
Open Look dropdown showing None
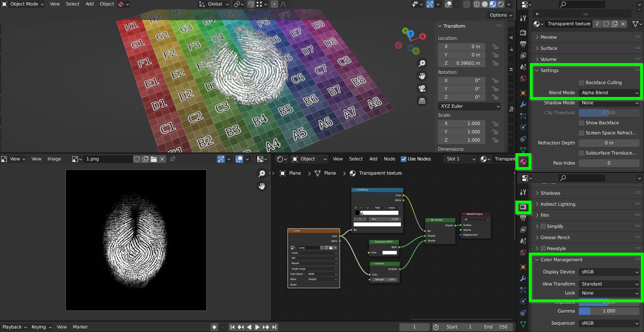coord(609,293)
